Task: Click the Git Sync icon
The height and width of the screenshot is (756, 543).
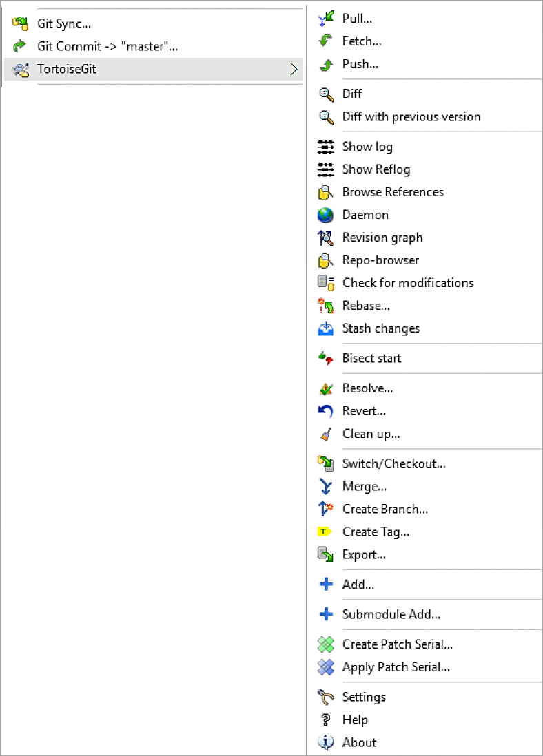Action: pos(20,23)
